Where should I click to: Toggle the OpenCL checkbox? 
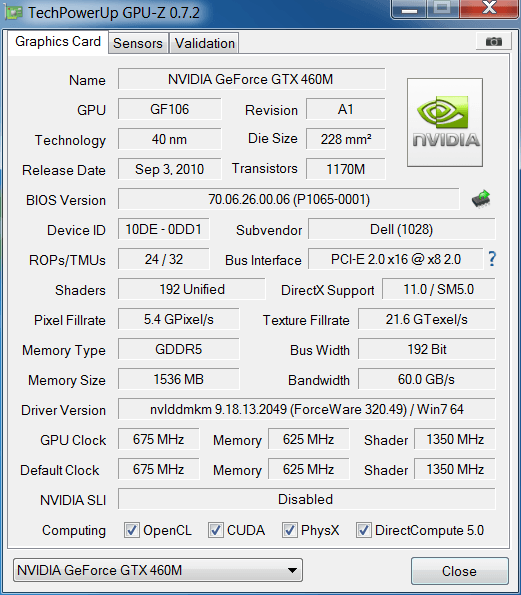tap(132, 530)
